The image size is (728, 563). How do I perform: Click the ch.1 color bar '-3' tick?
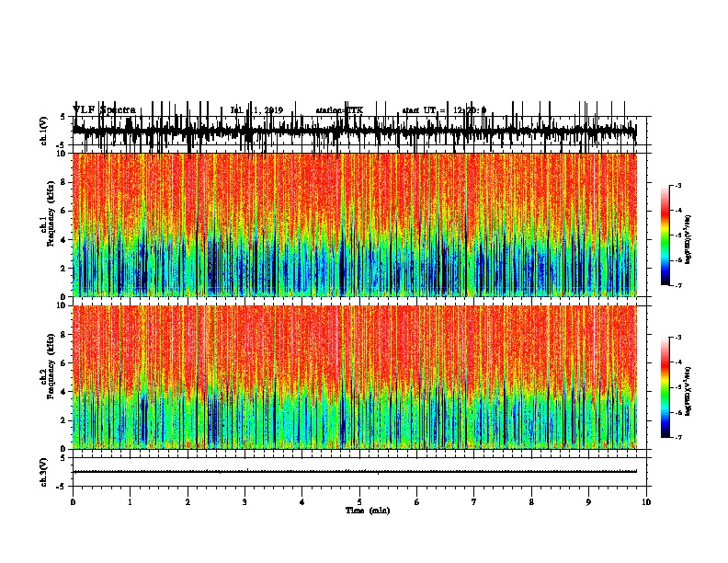click(x=677, y=185)
